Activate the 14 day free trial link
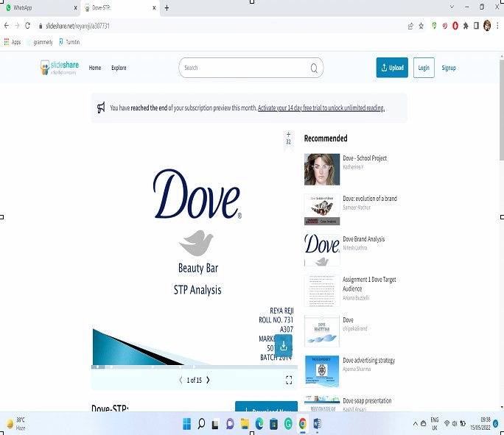 pos(321,108)
